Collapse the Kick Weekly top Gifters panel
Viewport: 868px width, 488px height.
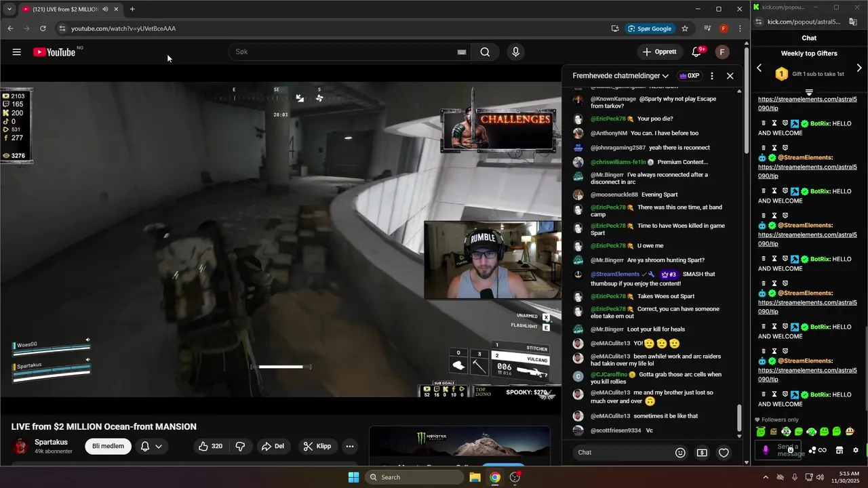809,92
